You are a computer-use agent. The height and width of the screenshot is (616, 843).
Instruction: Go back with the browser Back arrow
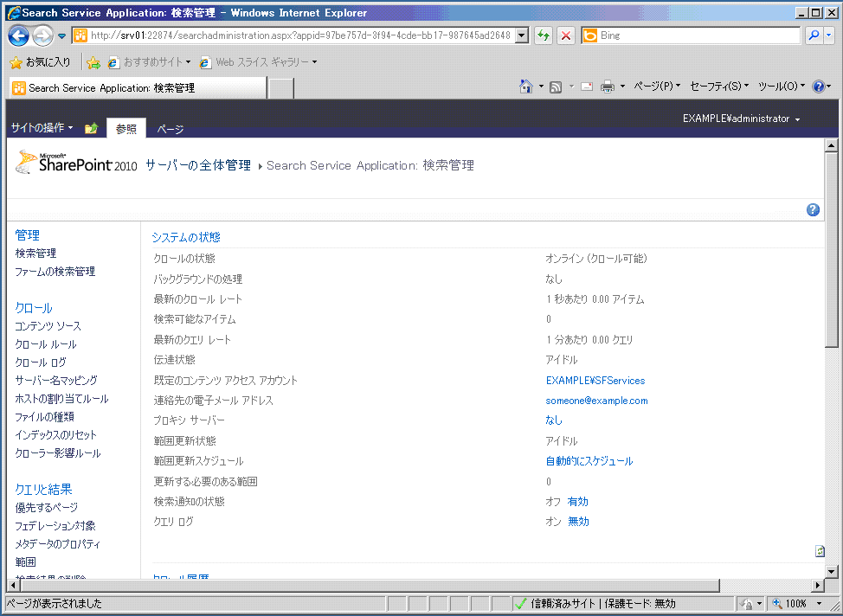18,36
